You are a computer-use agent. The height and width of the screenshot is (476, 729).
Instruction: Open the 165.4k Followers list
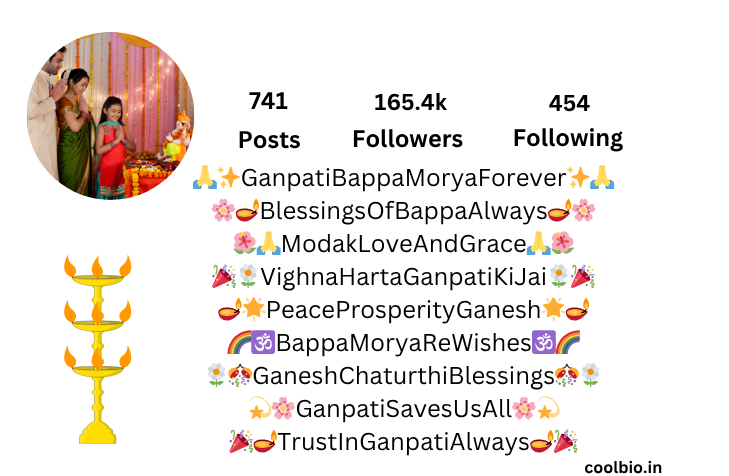point(408,120)
